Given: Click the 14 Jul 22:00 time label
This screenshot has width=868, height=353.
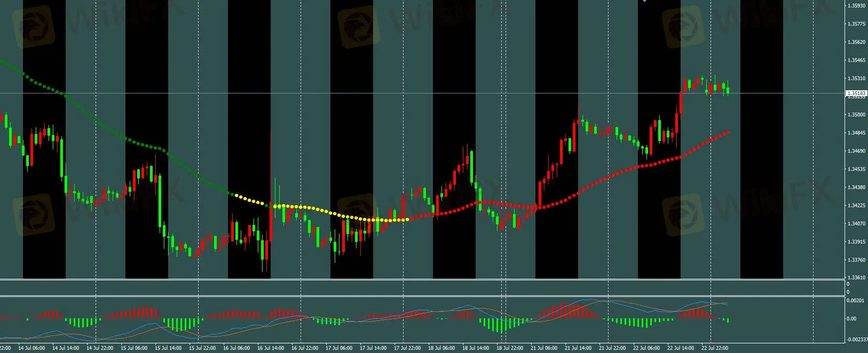Looking at the screenshot, I should coord(100,348).
